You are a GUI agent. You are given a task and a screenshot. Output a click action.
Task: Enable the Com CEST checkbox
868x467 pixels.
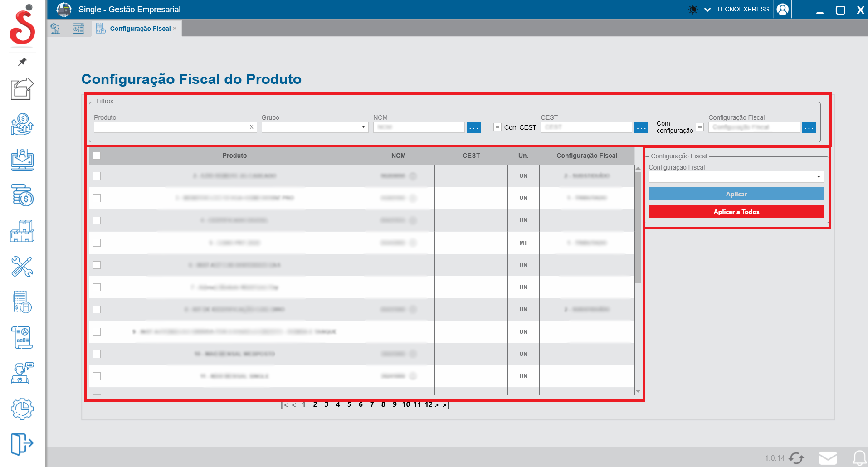coord(497,127)
